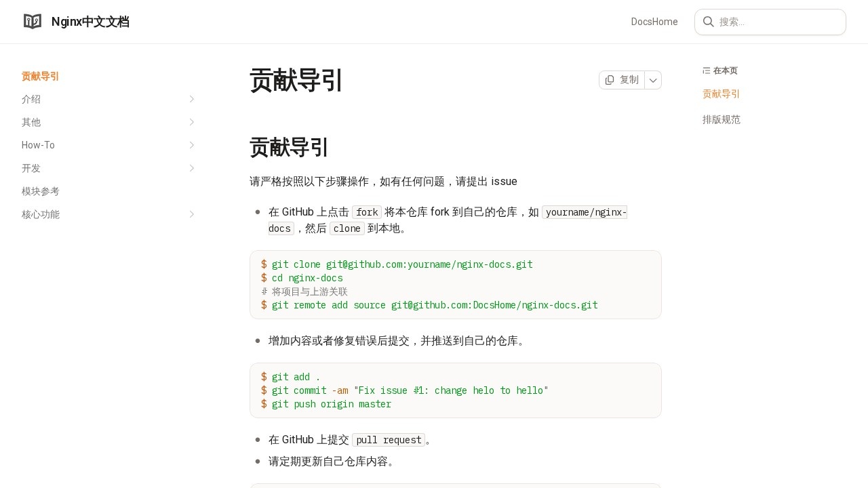Click the Nginx docs book logo icon

[33, 22]
